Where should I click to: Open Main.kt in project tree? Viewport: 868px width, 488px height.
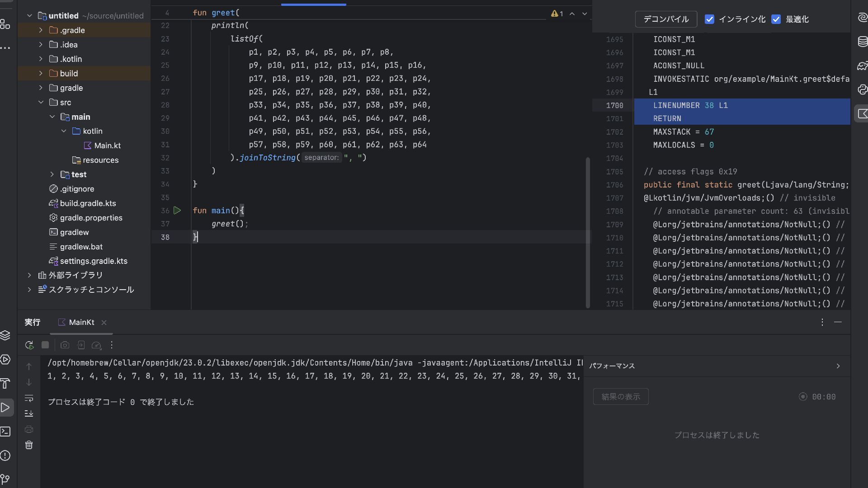click(x=107, y=145)
